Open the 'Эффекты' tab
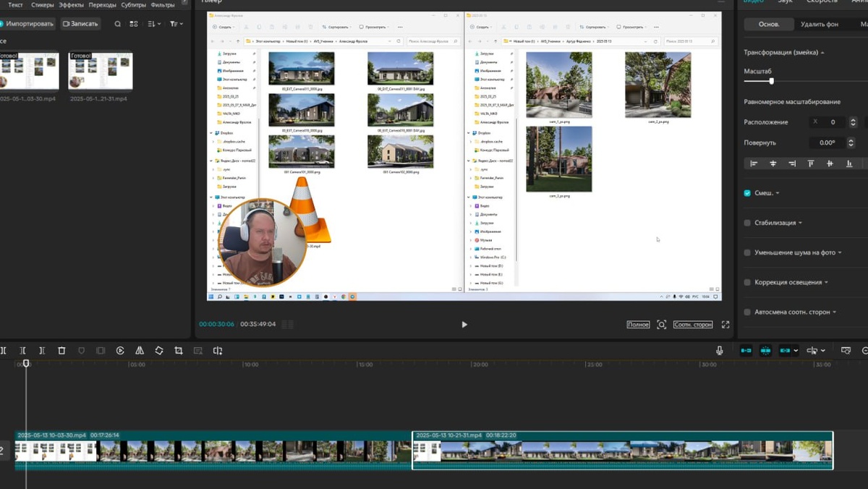 point(71,4)
